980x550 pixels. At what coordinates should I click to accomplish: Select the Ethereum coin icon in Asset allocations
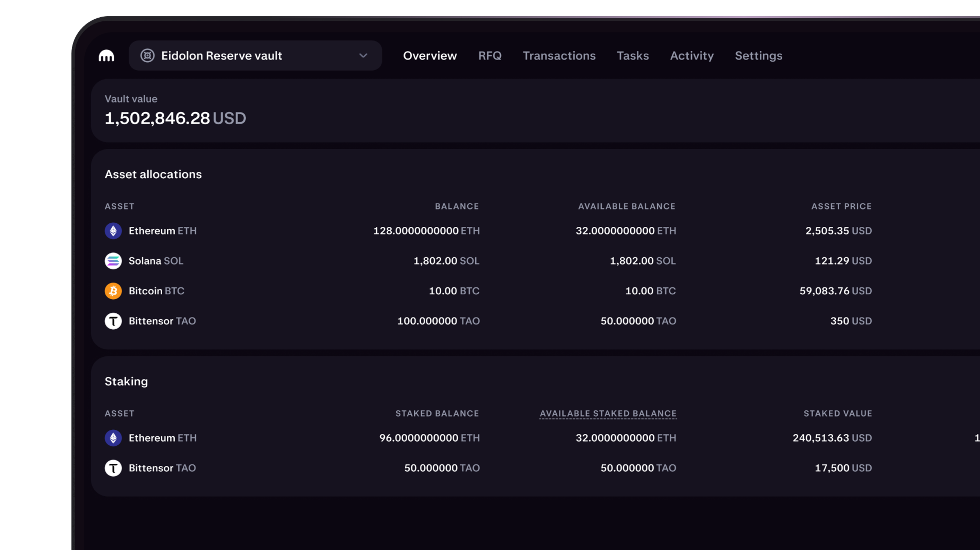point(113,231)
